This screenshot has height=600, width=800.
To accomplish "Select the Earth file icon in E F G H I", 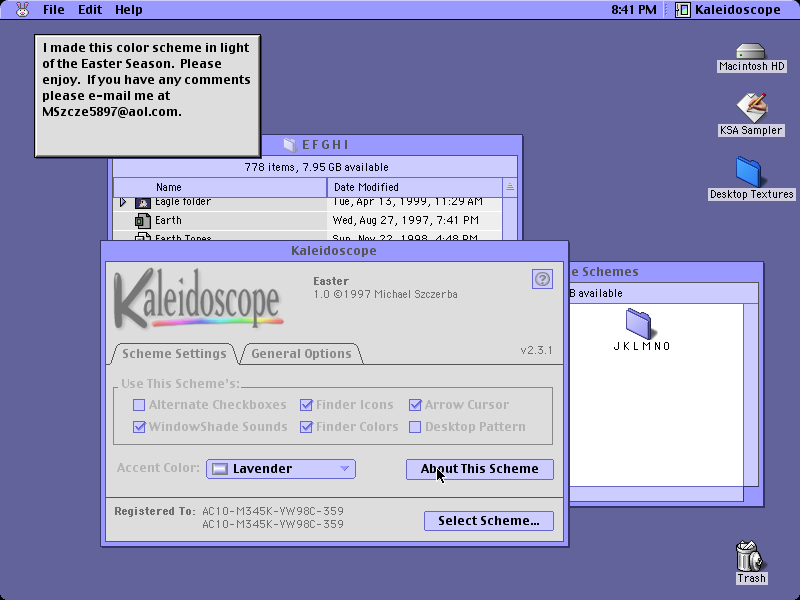I will point(143,220).
